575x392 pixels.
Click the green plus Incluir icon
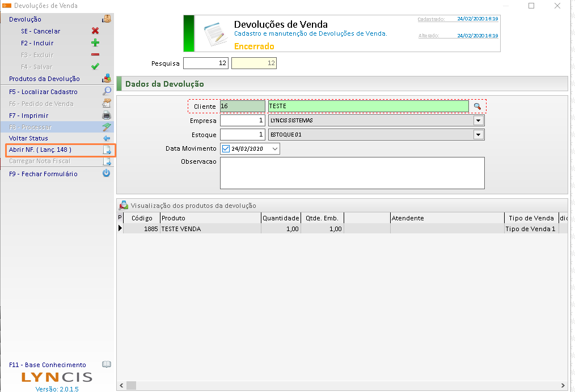point(95,43)
